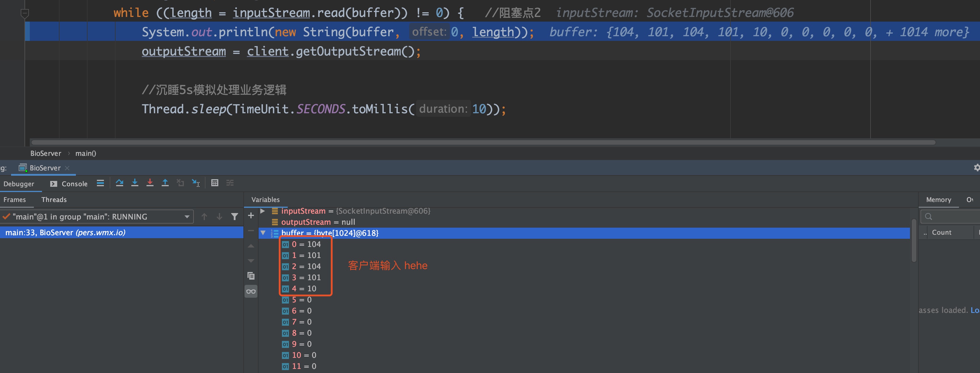Open the Evaluate Expression calculator icon
The width and height of the screenshot is (980, 373).
[x=215, y=183]
